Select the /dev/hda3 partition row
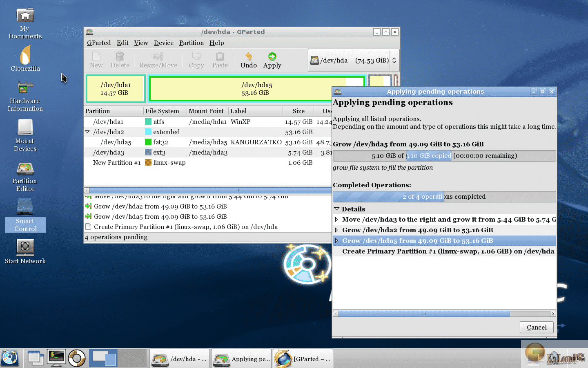Viewport: 588px width, 368px height. (x=208, y=152)
